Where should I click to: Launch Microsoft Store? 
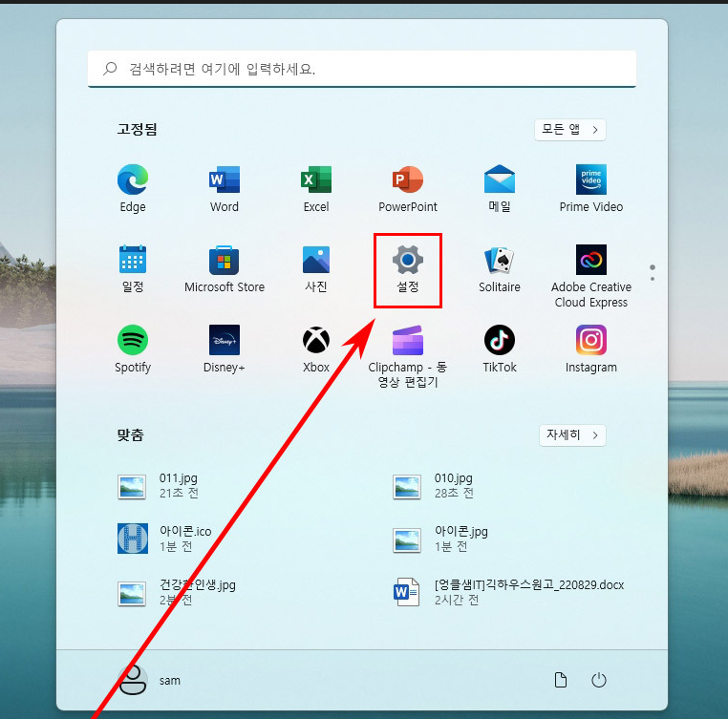point(225,268)
